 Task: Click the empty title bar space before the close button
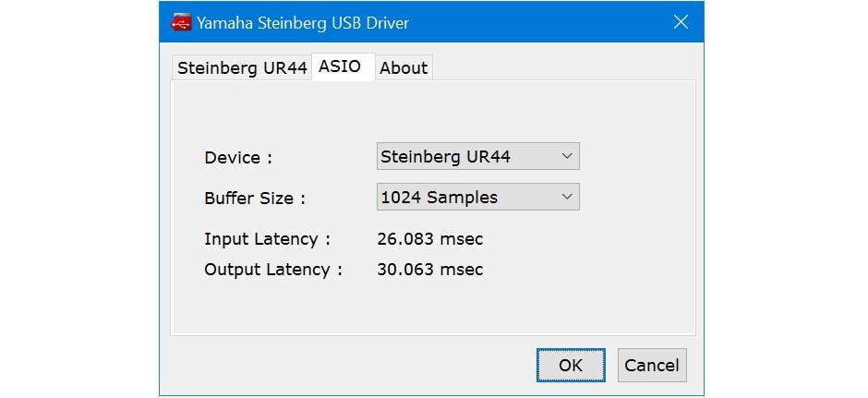coord(537,22)
